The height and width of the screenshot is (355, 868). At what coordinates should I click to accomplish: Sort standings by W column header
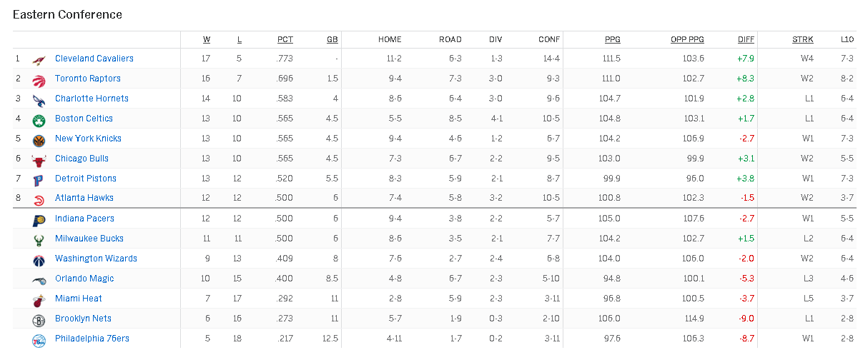(207, 39)
